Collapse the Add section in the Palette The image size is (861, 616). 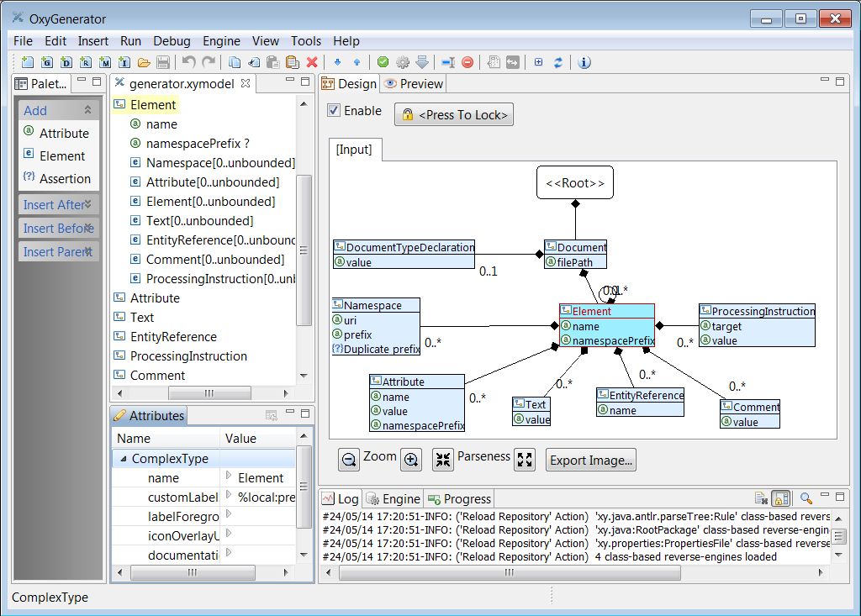click(89, 109)
